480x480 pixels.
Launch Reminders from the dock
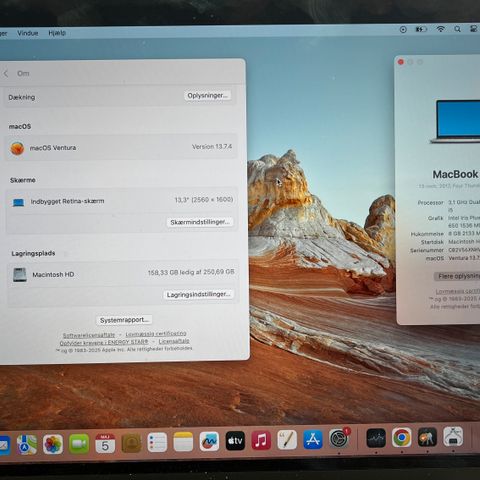click(157, 442)
